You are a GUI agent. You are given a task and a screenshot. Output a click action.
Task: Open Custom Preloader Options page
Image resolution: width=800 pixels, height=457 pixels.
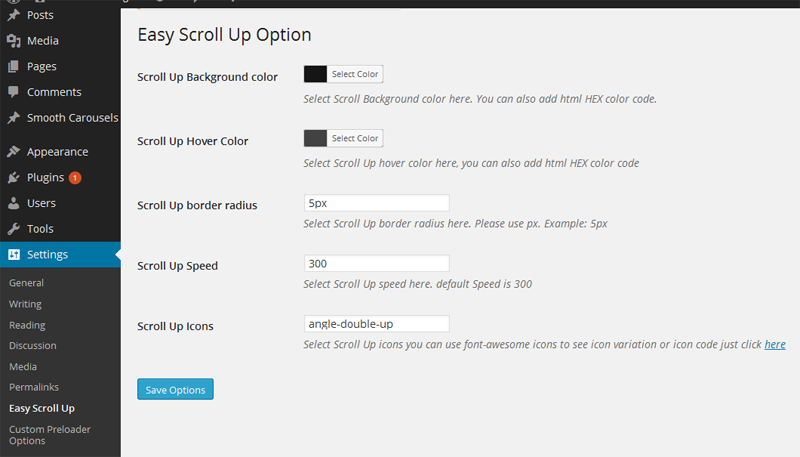coord(49,435)
